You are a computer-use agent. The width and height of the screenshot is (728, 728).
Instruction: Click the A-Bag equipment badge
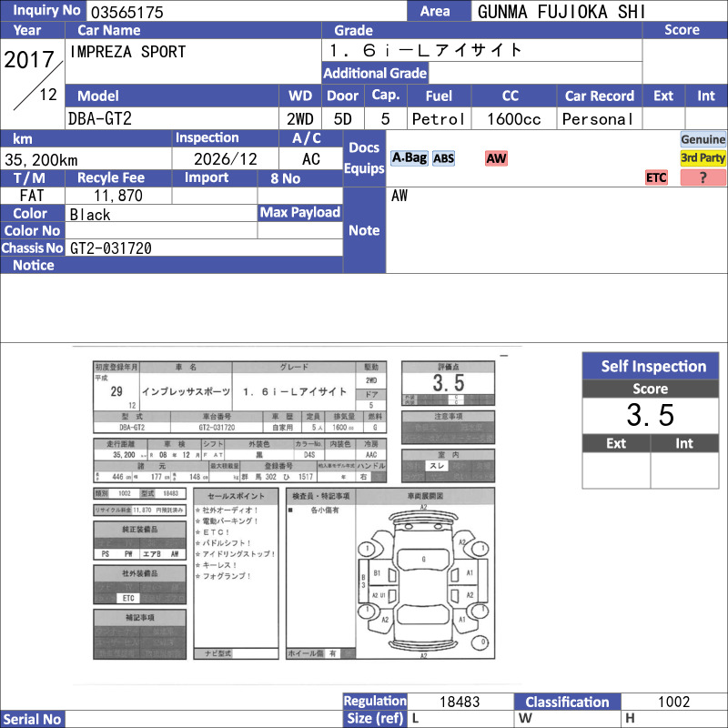(409, 158)
